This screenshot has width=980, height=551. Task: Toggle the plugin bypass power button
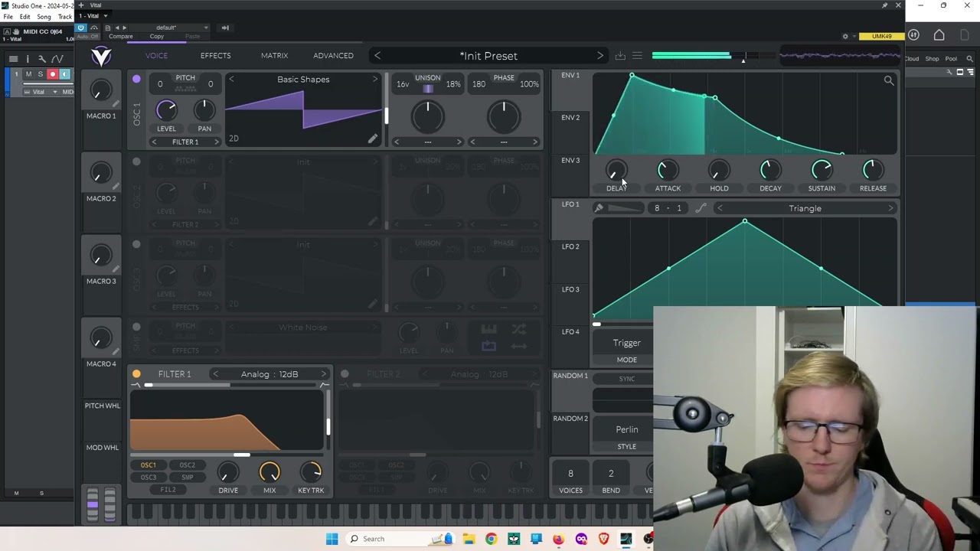(80, 28)
